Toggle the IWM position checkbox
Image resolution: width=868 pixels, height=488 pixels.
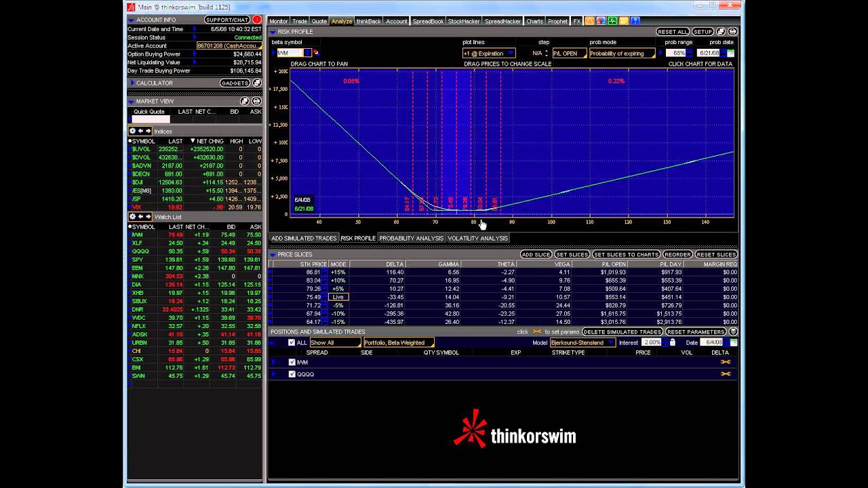pyautogui.click(x=292, y=363)
